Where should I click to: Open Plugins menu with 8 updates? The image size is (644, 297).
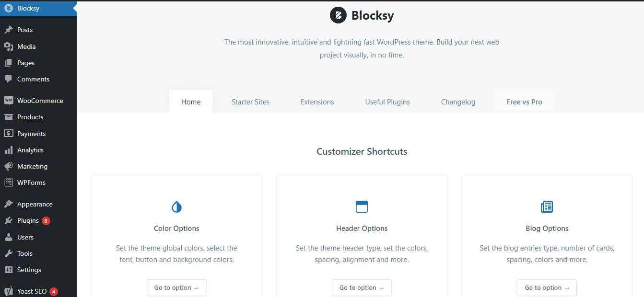[28, 220]
